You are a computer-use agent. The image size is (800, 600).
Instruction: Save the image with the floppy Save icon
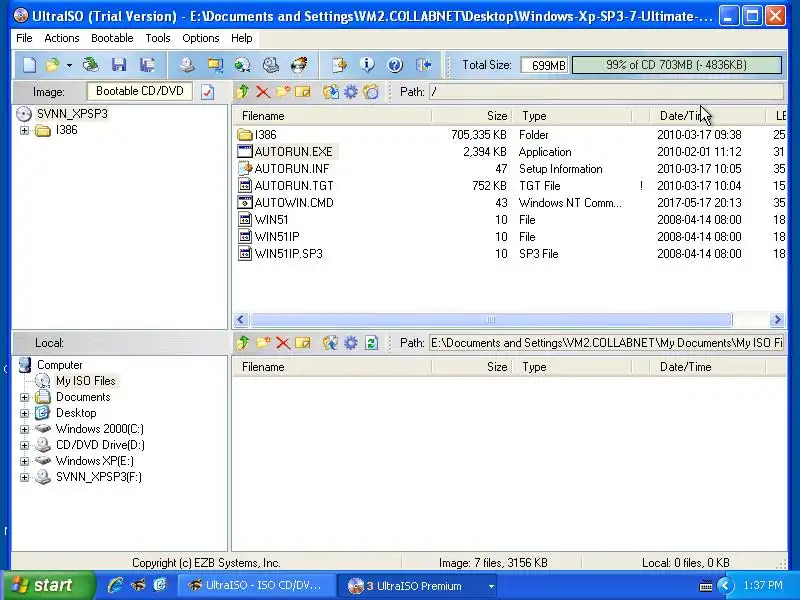click(x=119, y=65)
